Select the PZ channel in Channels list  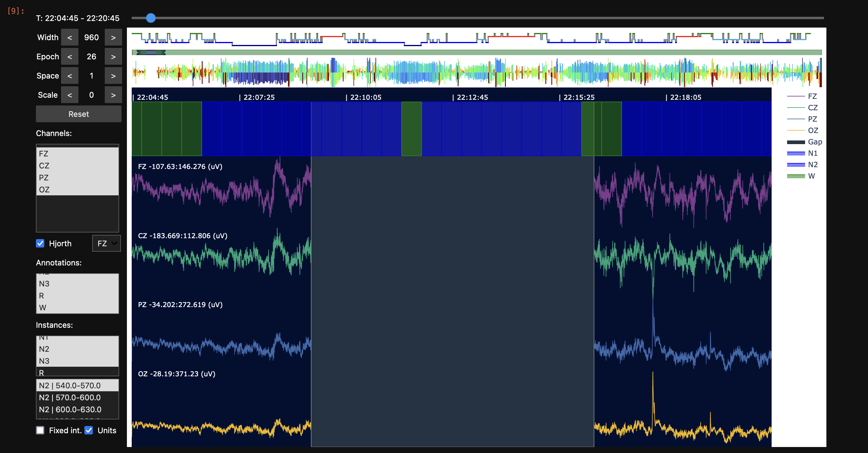pos(44,177)
